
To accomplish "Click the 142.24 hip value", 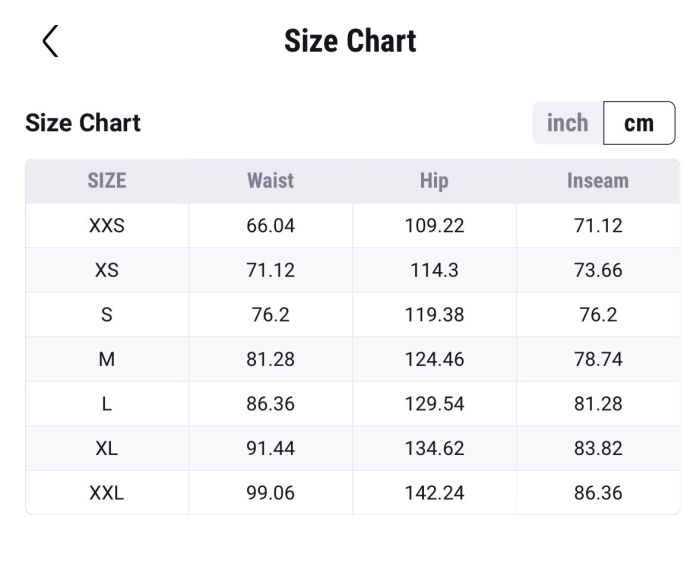I will coord(434,493).
